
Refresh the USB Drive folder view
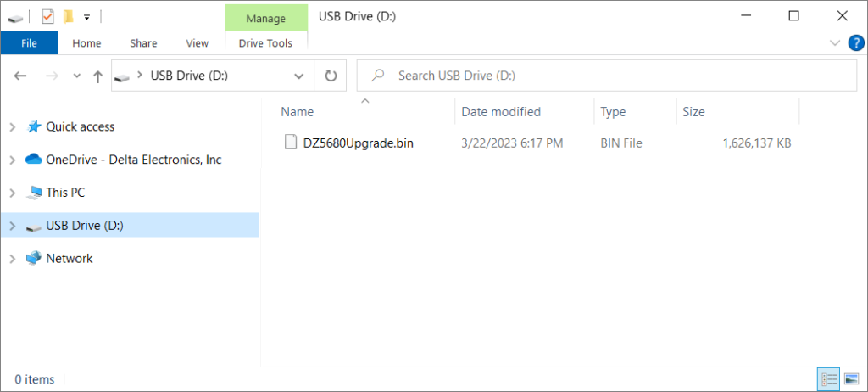(331, 76)
